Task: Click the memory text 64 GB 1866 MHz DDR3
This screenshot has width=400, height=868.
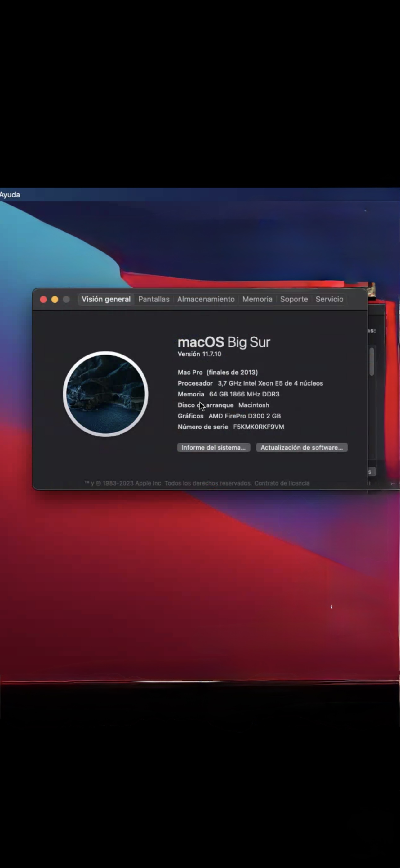Action: coord(244,394)
